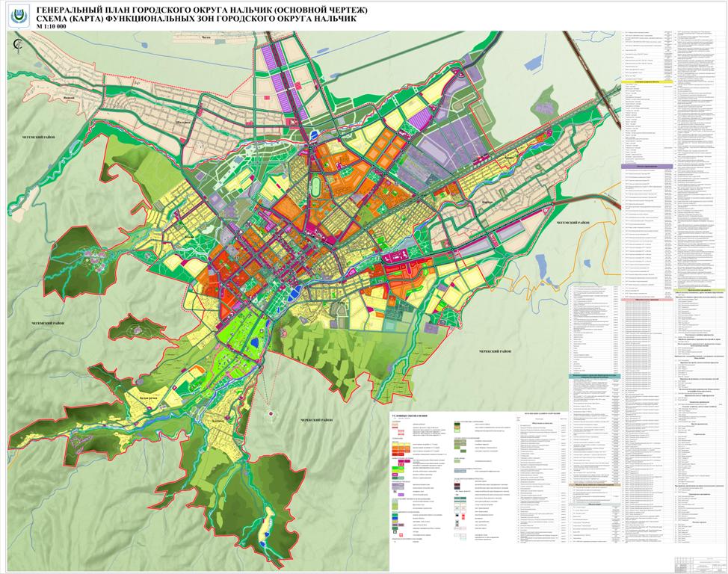
Task: Select the title line "ГЕНЕРАЛЬНЫЙ ПЛАН ГОРОДСКОГО ОКРУГА НАЛЬЧИК (ОСНОВНОЙ ЧЕРТЕЖ)"
Action: click(203, 10)
